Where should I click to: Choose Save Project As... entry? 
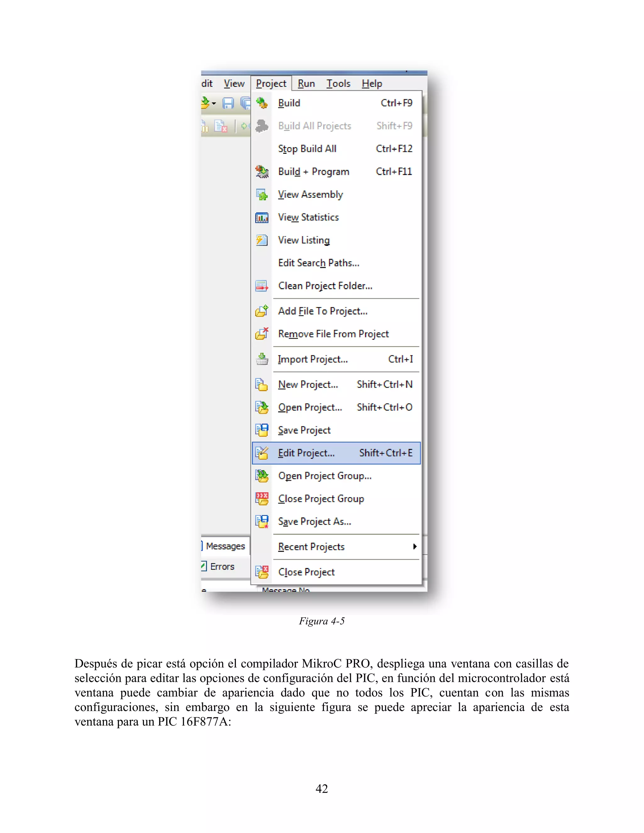pos(314,521)
